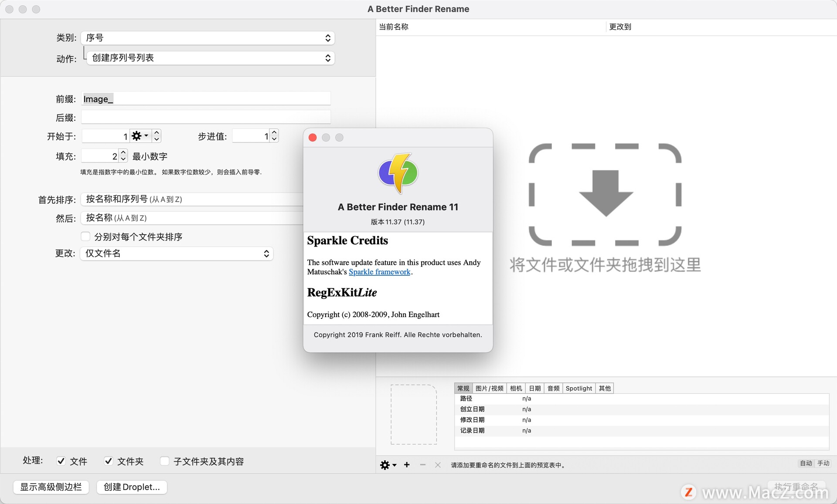The height and width of the screenshot is (504, 837).
Task: Click the 记录日期 row in info table
Action: (642, 430)
